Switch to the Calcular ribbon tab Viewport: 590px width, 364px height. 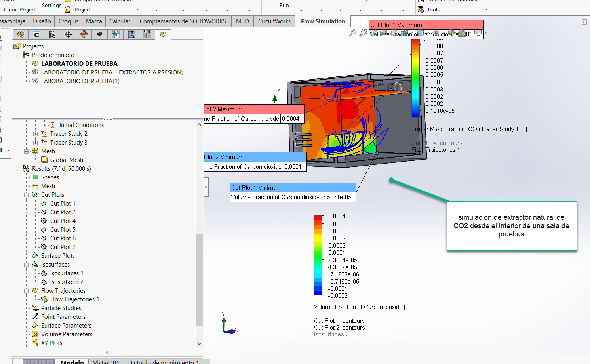(120, 21)
